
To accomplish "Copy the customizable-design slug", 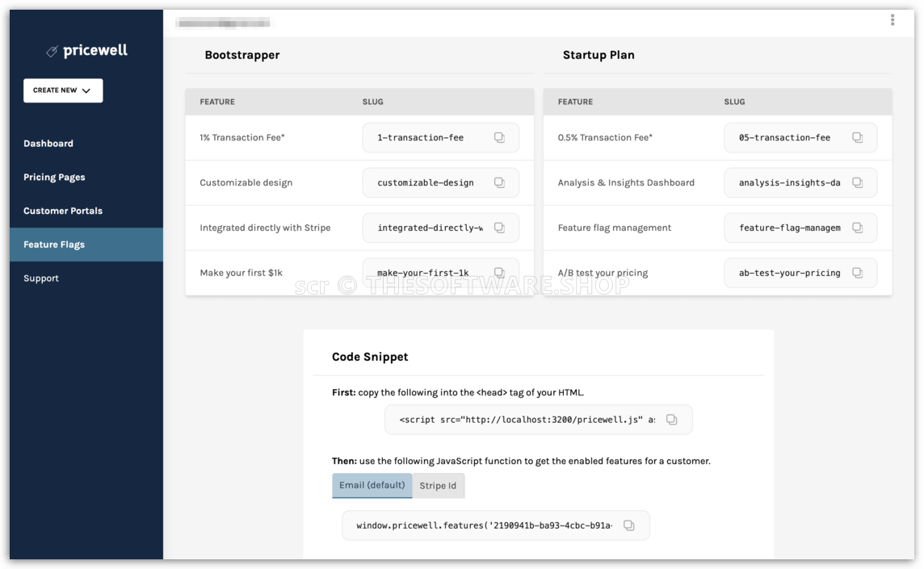I will click(x=499, y=182).
